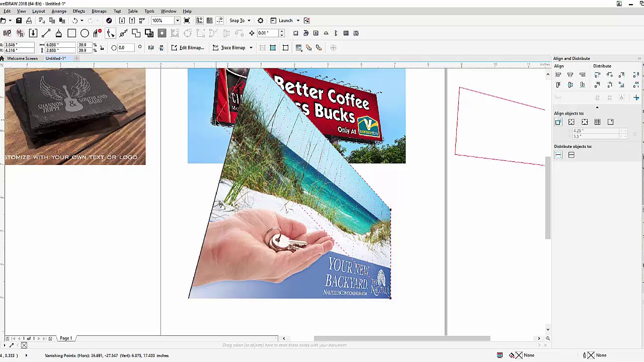Select the Page 1 tab
The width and height of the screenshot is (644, 362).
tap(66, 338)
